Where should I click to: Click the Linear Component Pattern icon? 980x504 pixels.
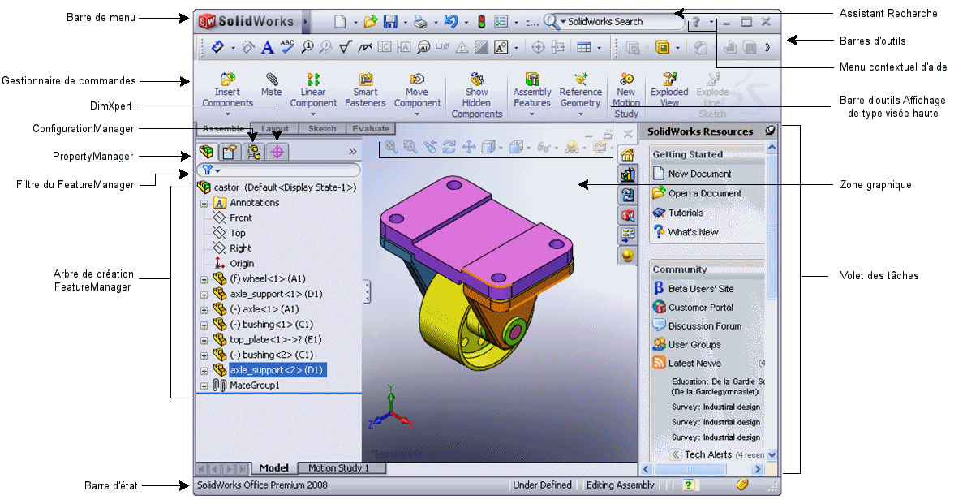click(x=313, y=80)
